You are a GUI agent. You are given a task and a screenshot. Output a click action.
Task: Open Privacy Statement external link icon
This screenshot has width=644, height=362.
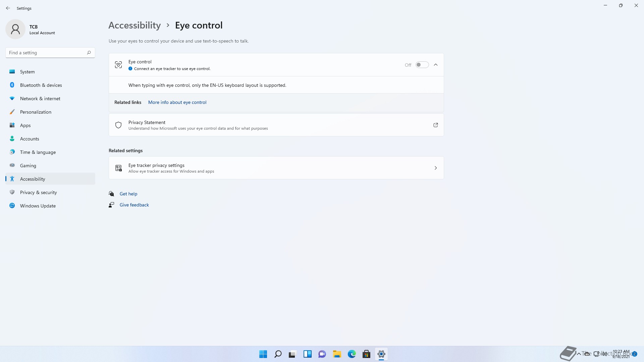coord(436,125)
